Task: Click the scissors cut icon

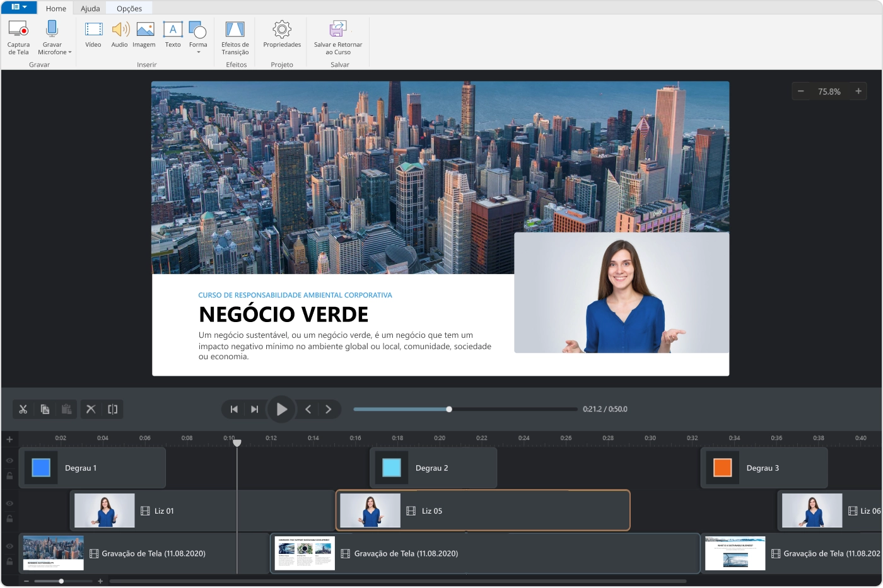Action: [x=23, y=409]
